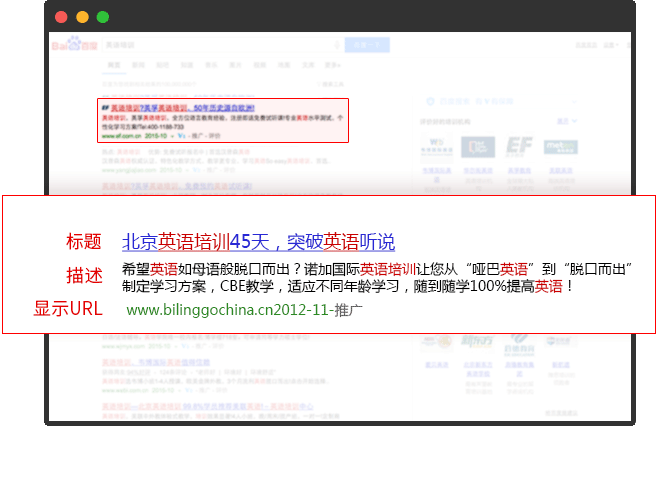
Task: Click the green maximize window dot
Action: tap(103, 17)
